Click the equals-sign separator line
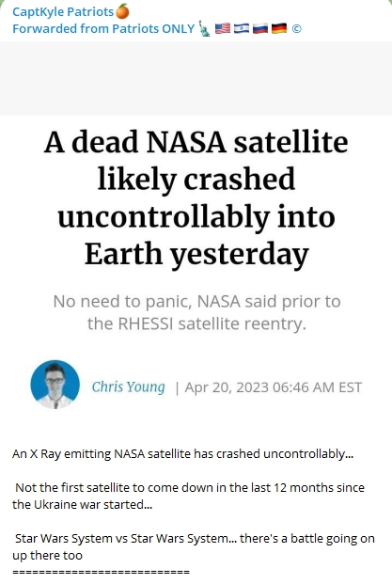The image size is (392, 584). coord(101,572)
